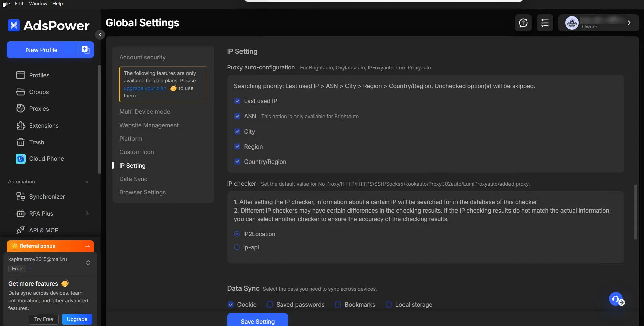Screen dimensions: 644x326
Task: Click the Referral bonus banner
Action: click(50, 246)
